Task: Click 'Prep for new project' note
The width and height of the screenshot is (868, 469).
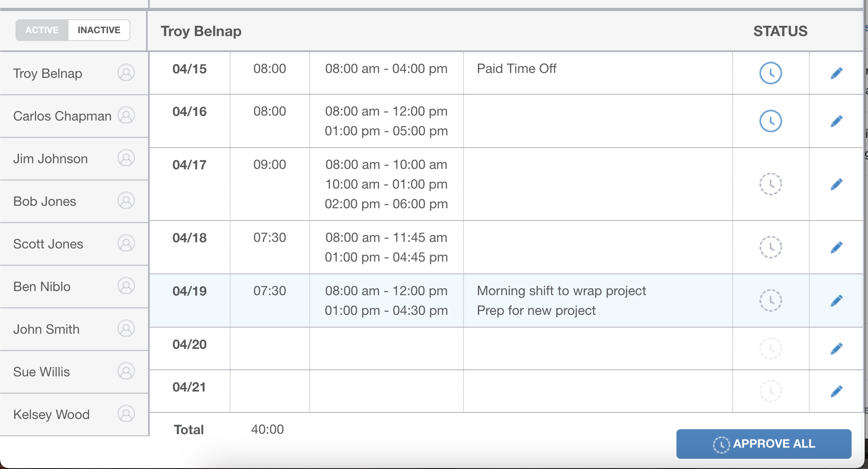Action: (x=536, y=310)
